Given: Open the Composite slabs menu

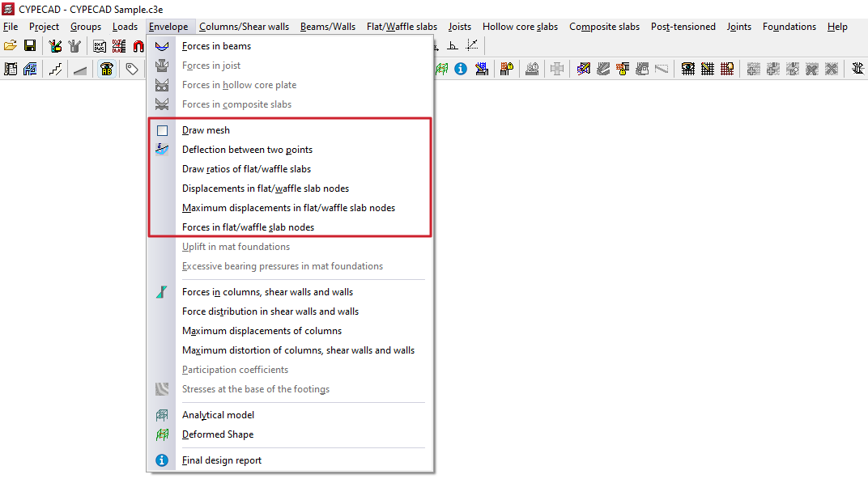Looking at the screenshot, I should (604, 27).
